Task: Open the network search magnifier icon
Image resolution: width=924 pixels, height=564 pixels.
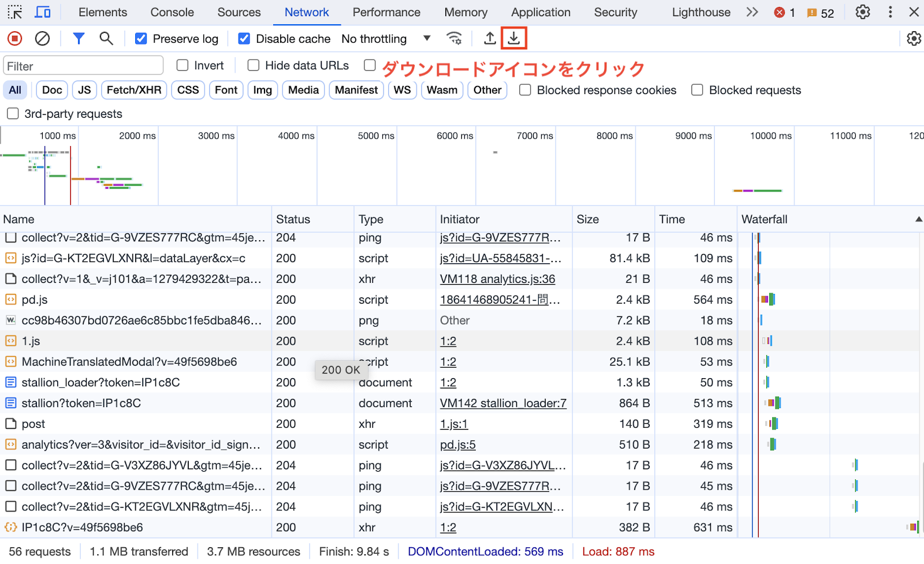Action: tap(106, 39)
